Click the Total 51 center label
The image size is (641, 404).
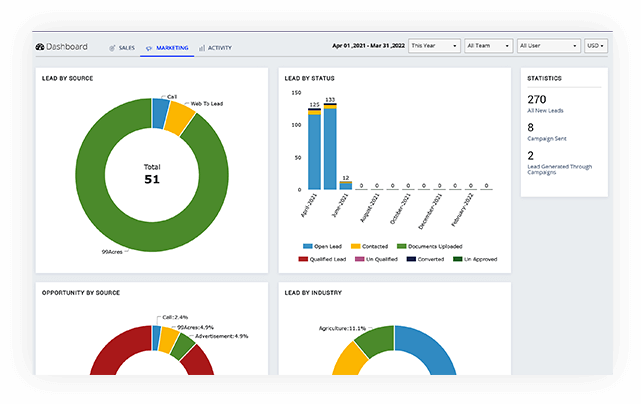coord(152,175)
